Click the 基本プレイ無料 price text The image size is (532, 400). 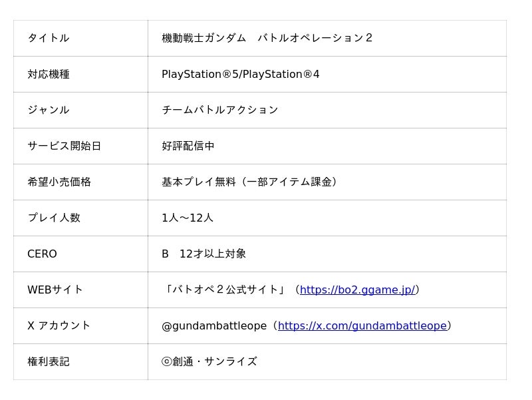tap(249, 182)
